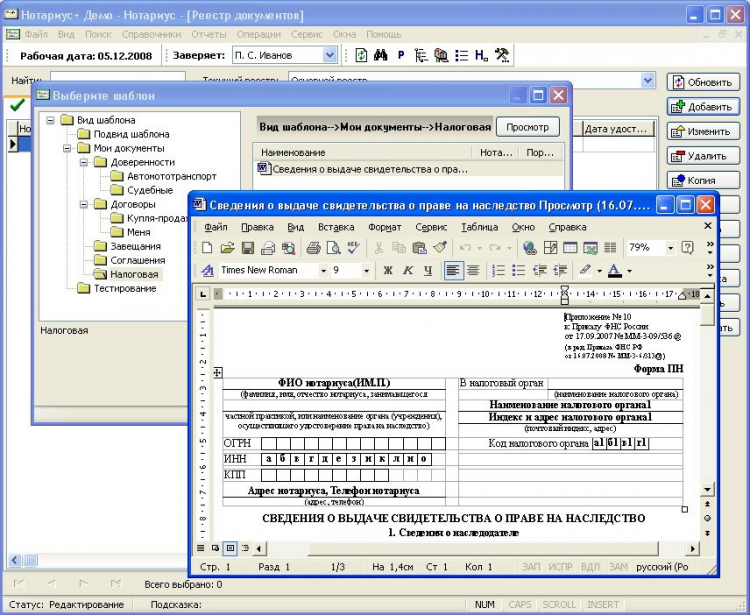Click the green checkmark in registry window

[x=17, y=105]
